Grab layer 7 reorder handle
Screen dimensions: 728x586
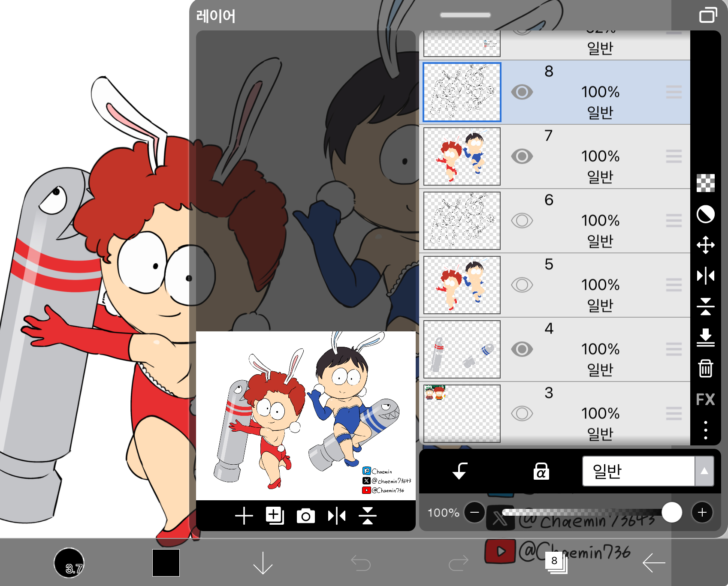point(674,156)
